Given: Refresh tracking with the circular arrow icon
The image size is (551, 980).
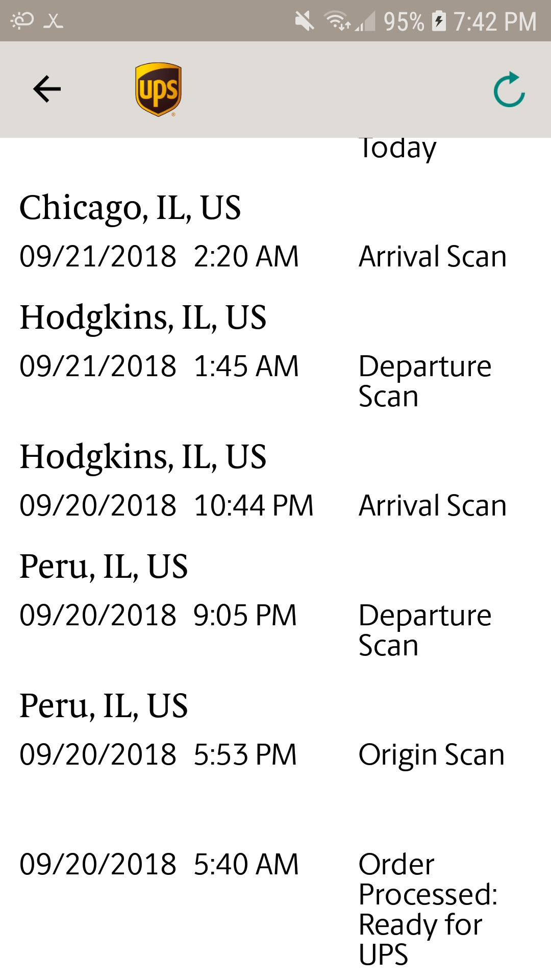Looking at the screenshot, I should [509, 90].
